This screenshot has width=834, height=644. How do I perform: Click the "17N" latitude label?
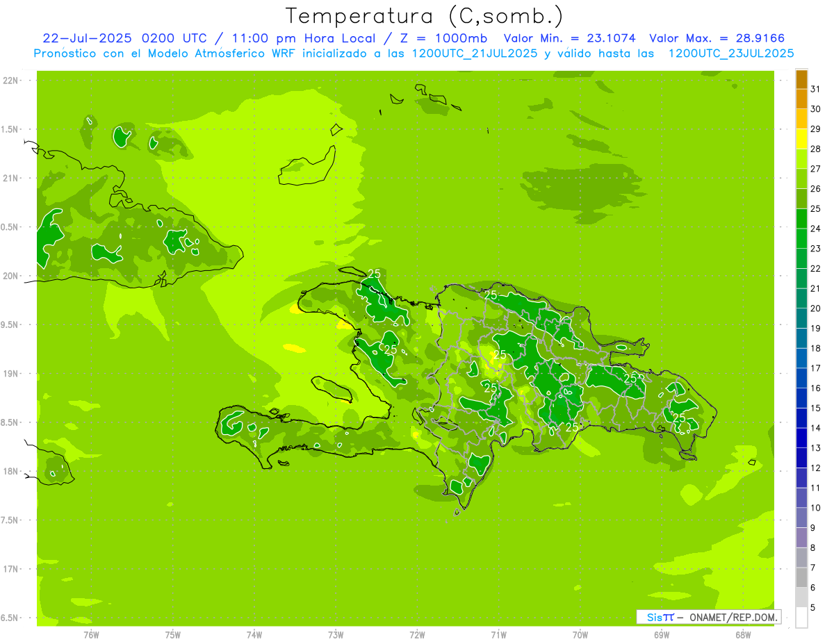(11, 569)
